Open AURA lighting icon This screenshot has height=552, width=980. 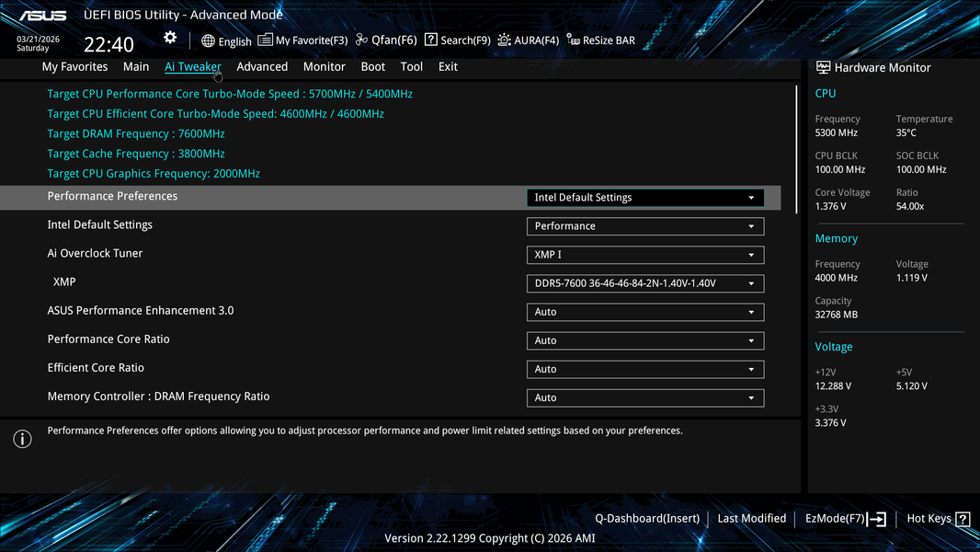(x=504, y=40)
